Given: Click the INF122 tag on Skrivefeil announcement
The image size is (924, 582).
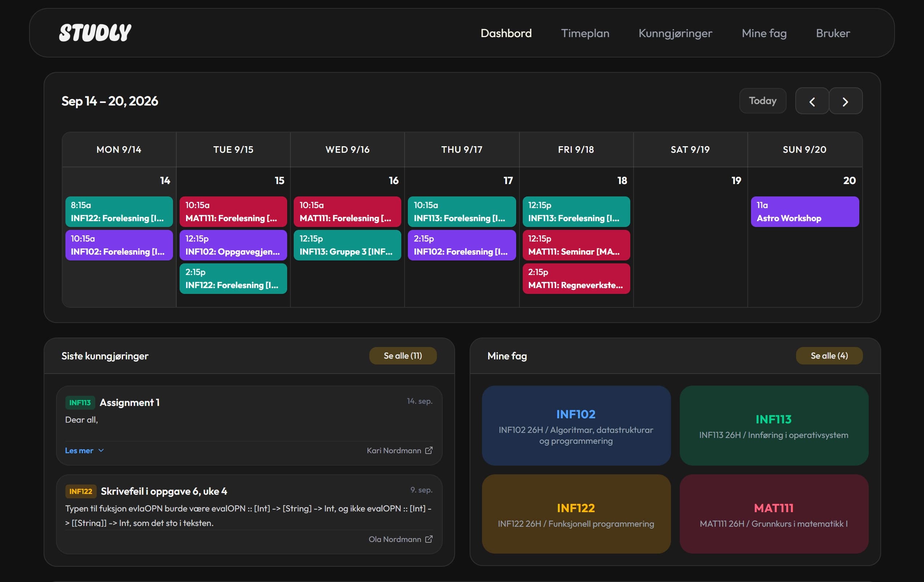Looking at the screenshot, I should [x=81, y=491].
